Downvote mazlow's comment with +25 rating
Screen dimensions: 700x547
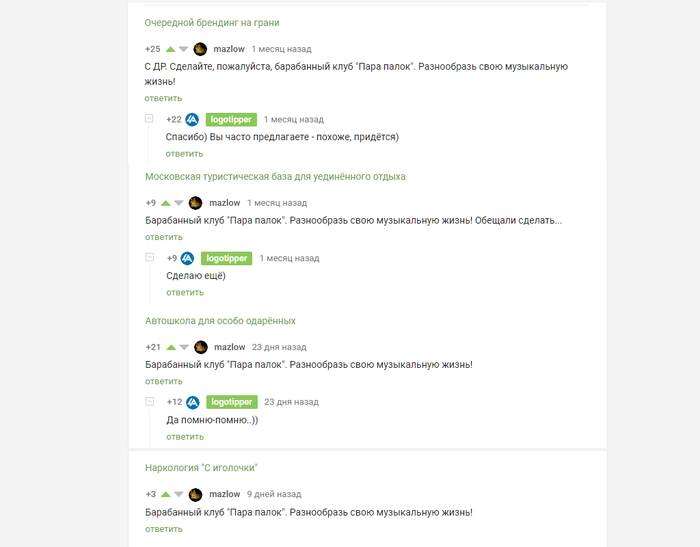pos(184,49)
